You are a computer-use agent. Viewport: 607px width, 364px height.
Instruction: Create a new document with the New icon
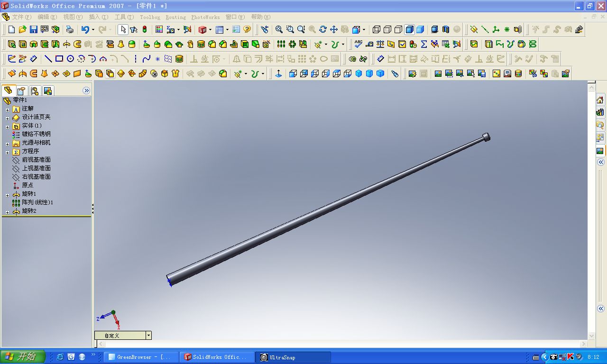point(12,29)
